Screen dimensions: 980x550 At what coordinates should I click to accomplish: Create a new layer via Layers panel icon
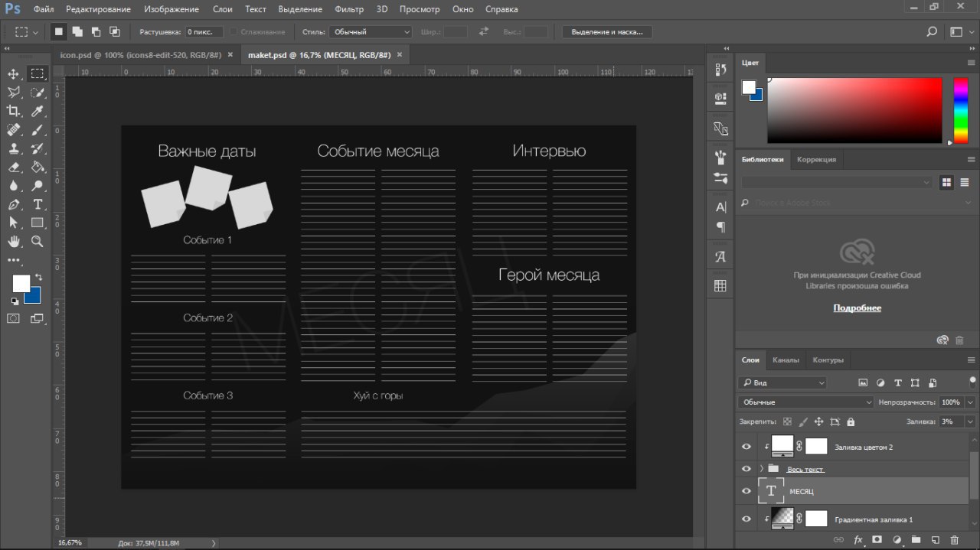pyautogui.click(x=935, y=540)
